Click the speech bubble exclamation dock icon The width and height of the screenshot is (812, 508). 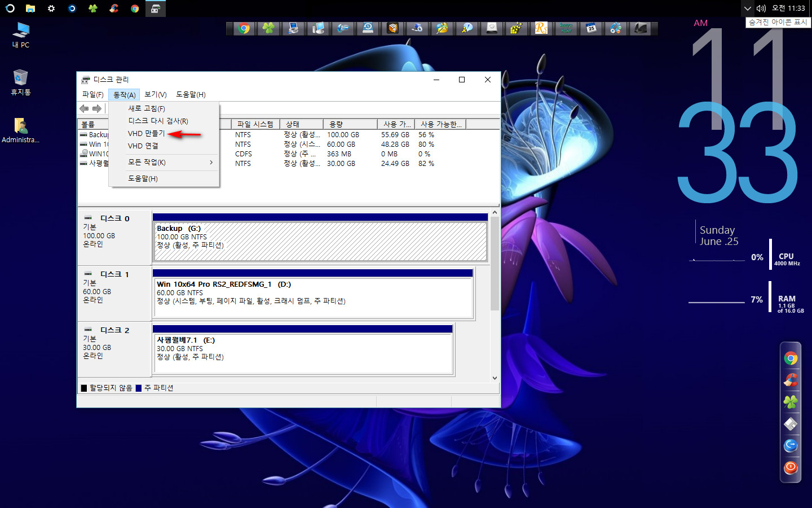coord(467,28)
